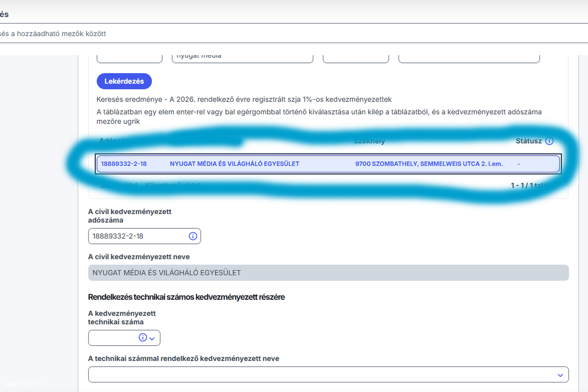This screenshot has height=392, width=588.
Task: Open info icon in technikai száma field
Action: [x=143, y=337]
